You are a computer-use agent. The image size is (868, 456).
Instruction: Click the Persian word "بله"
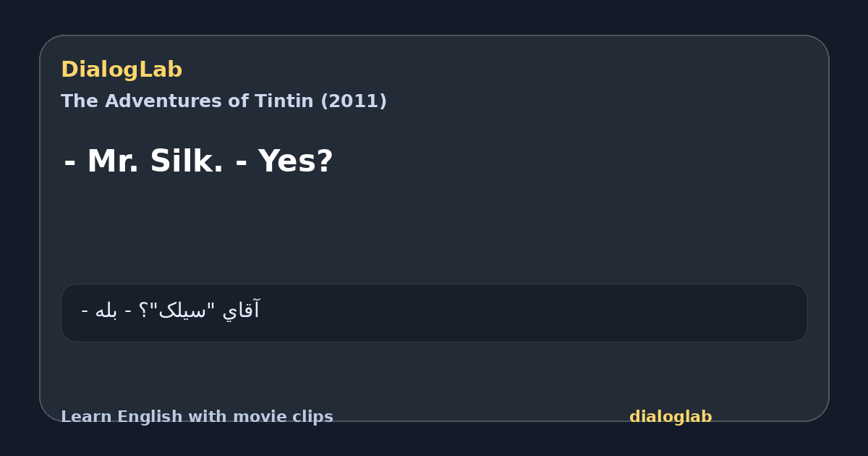coord(106,311)
